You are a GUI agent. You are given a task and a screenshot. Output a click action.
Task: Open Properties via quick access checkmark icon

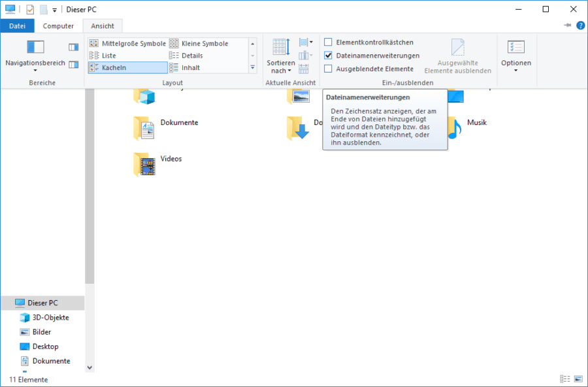click(x=30, y=9)
